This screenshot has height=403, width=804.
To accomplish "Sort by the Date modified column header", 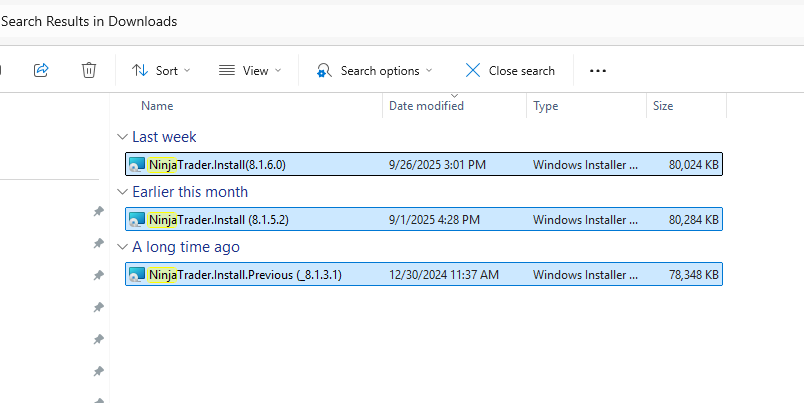I will [426, 106].
